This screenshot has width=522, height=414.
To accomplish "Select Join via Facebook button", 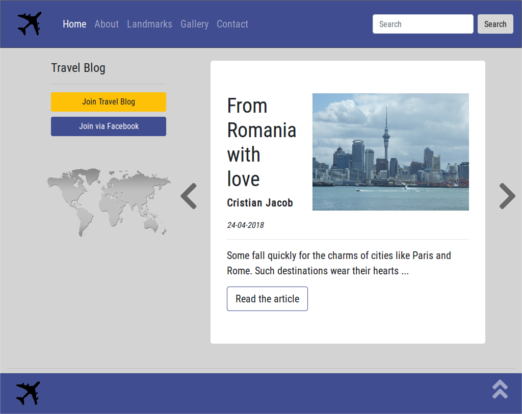I will (x=108, y=126).
